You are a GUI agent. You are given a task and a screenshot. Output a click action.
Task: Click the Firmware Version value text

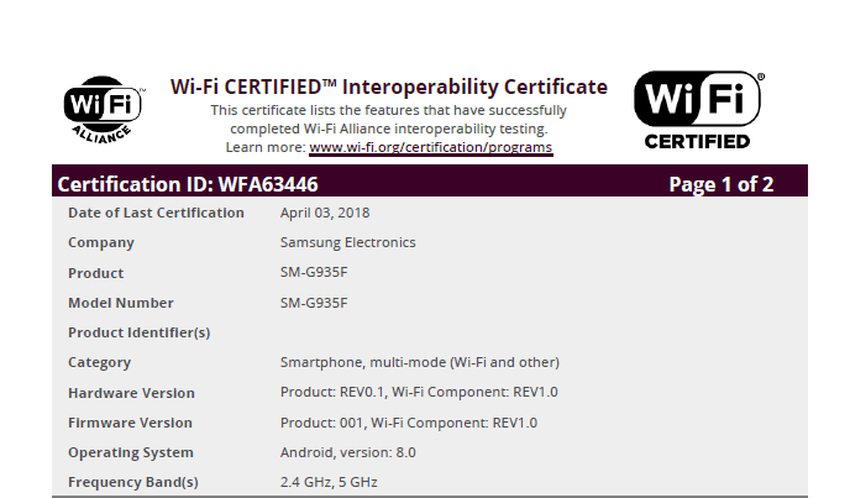point(408,422)
